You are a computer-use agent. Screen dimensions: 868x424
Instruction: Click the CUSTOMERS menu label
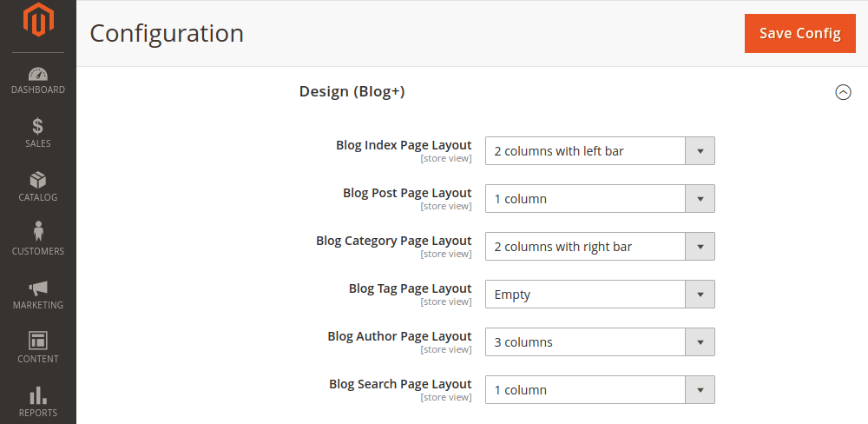[37, 251]
